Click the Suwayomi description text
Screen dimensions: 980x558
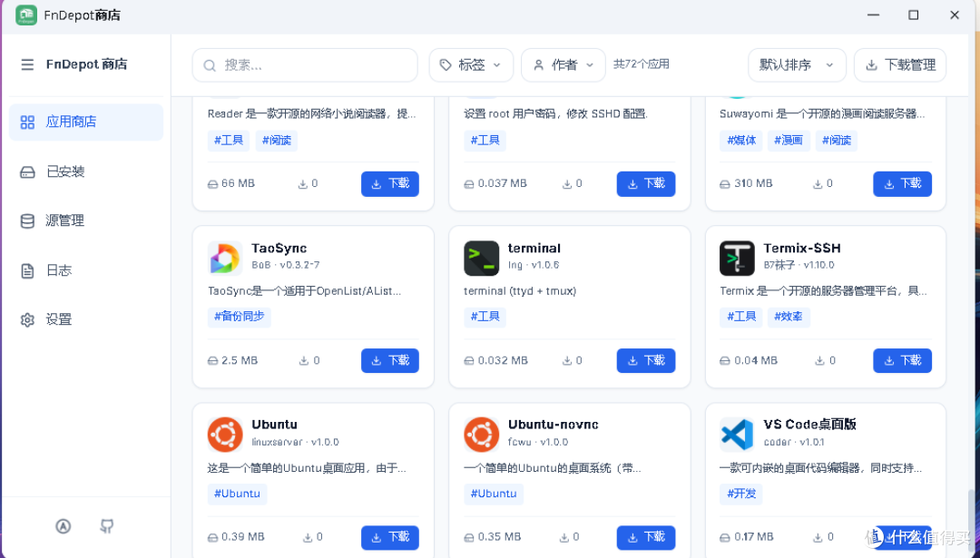(822, 113)
